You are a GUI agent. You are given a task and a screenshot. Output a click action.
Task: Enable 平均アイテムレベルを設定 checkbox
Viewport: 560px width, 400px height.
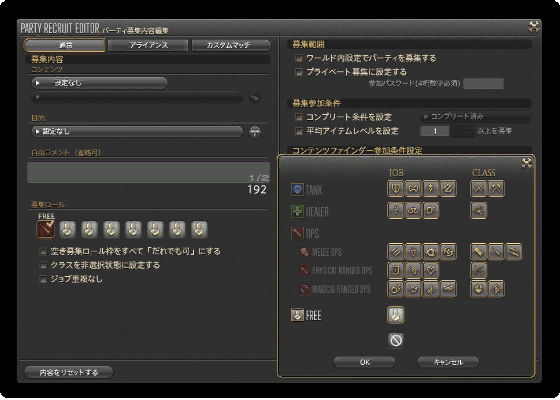pyautogui.click(x=299, y=131)
